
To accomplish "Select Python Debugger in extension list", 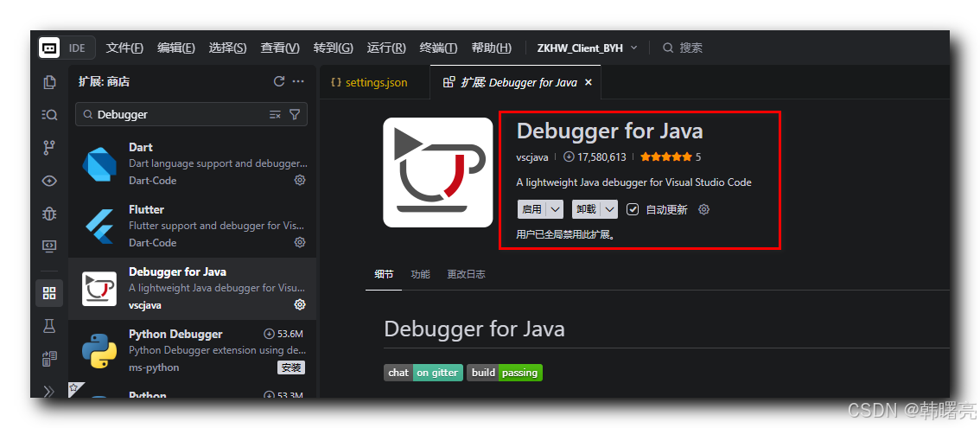I will pyautogui.click(x=192, y=350).
